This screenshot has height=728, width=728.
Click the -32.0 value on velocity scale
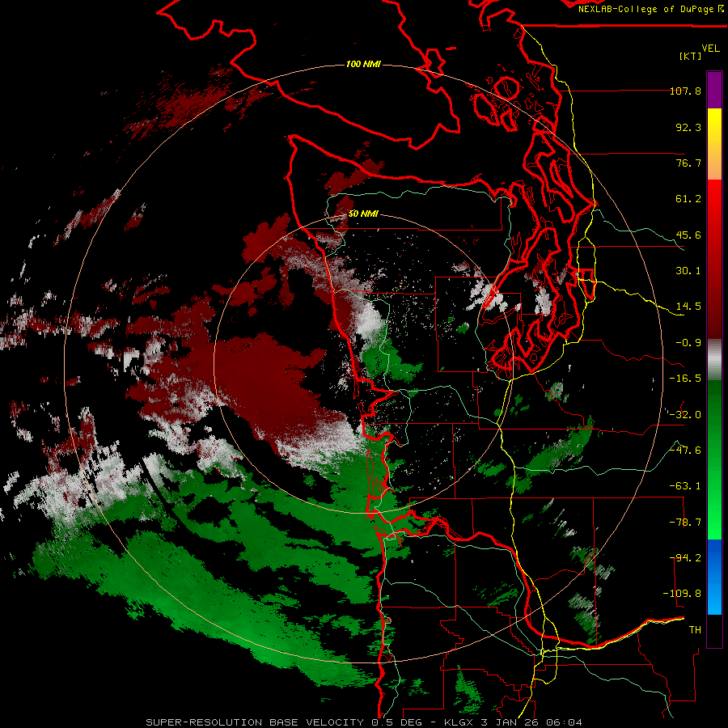coord(685,415)
